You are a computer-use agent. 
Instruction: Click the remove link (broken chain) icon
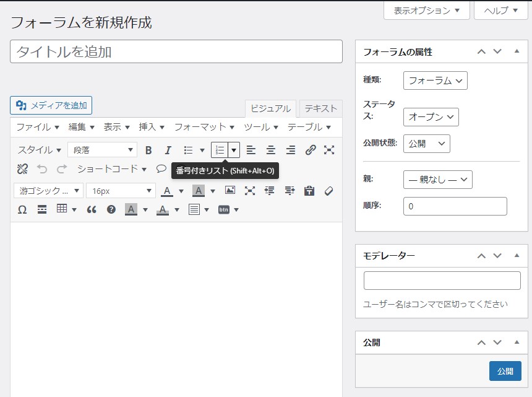tap(22, 168)
